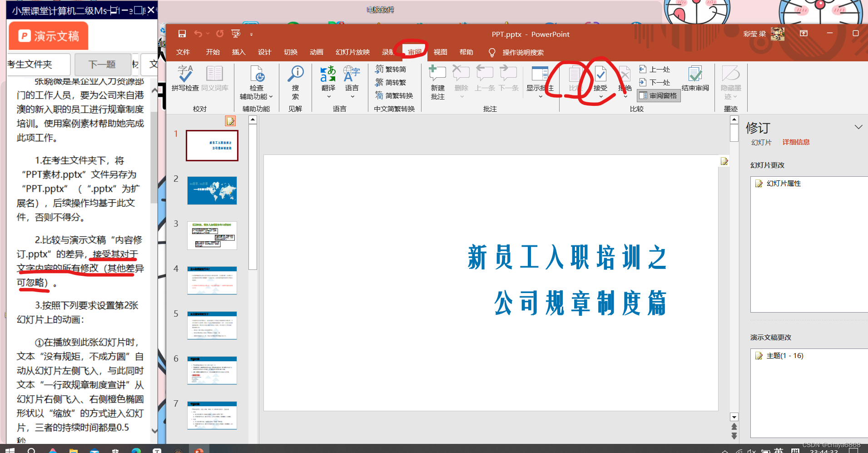Click the PowerPoint icon on taskbar
868x453 pixels.
198,450
